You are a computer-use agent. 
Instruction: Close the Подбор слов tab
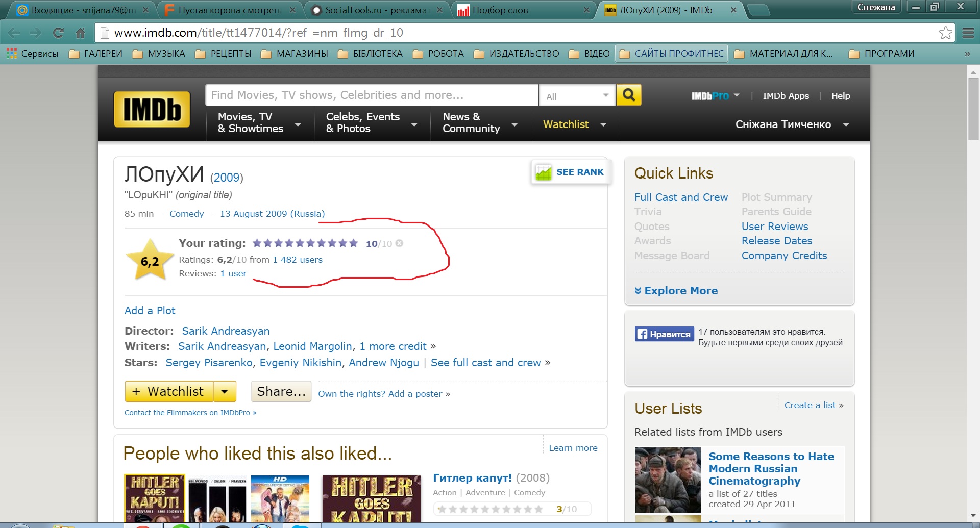coord(587,10)
